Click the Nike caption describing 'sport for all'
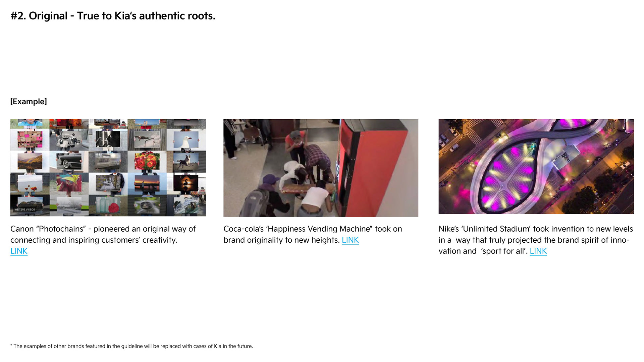 pyautogui.click(x=536, y=240)
